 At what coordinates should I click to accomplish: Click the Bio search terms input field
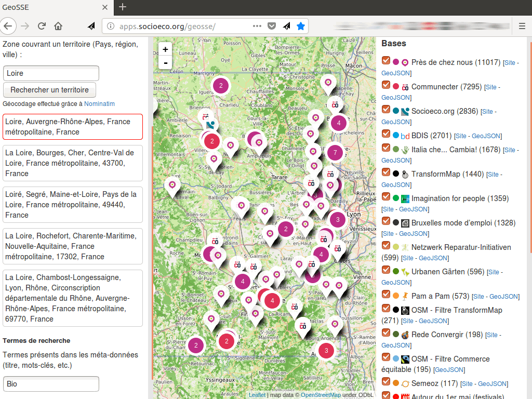pyautogui.click(x=50, y=384)
